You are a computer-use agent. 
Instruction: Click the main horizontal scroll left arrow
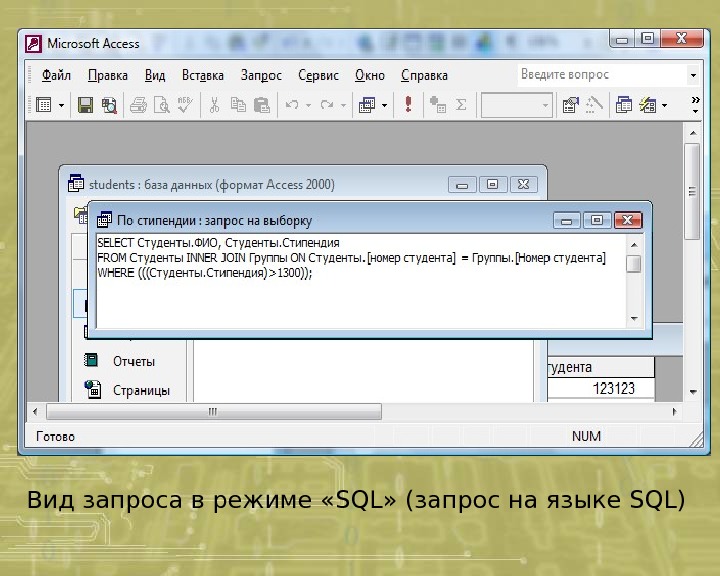[35, 412]
